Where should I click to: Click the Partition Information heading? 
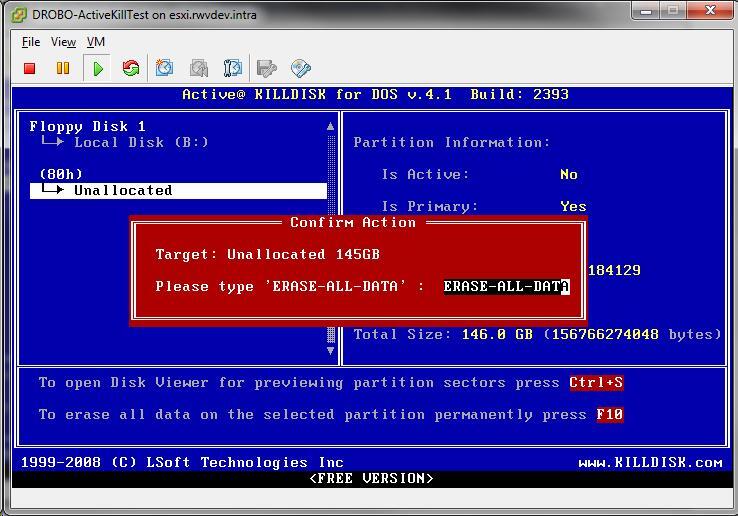point(451,142)
